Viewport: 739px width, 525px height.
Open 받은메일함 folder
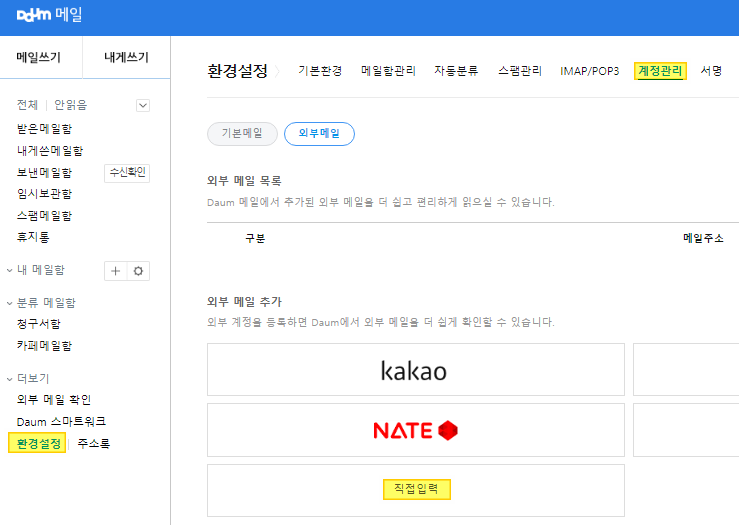click(44, 129)
